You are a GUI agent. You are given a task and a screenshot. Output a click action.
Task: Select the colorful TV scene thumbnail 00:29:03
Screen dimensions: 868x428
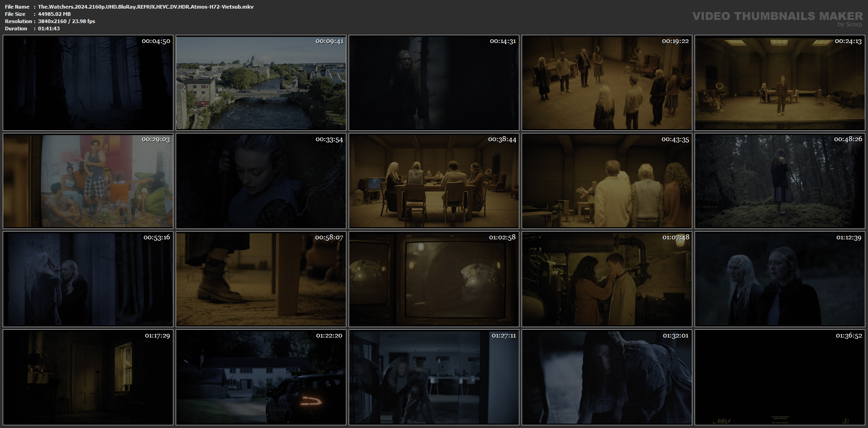[88, 181]
